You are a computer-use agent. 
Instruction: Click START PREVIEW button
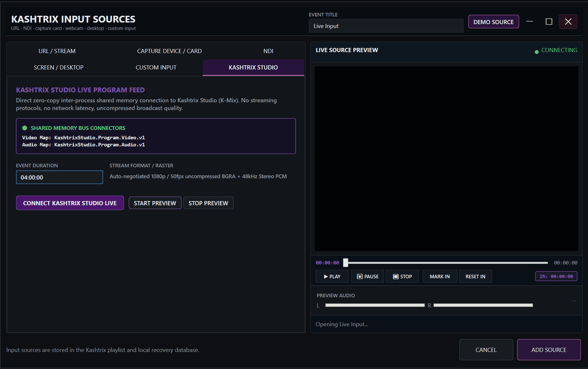click(155, 203)
